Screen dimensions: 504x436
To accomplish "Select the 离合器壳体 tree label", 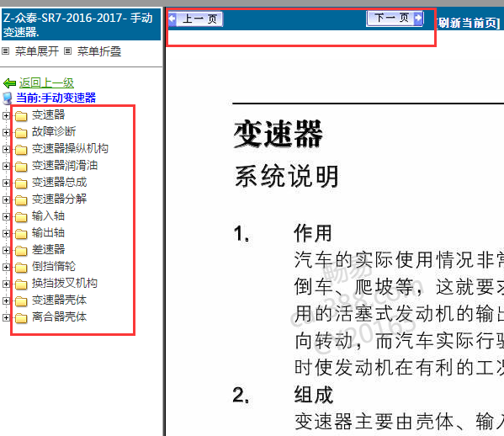I will pyautogui.click(x=59, y=317).
